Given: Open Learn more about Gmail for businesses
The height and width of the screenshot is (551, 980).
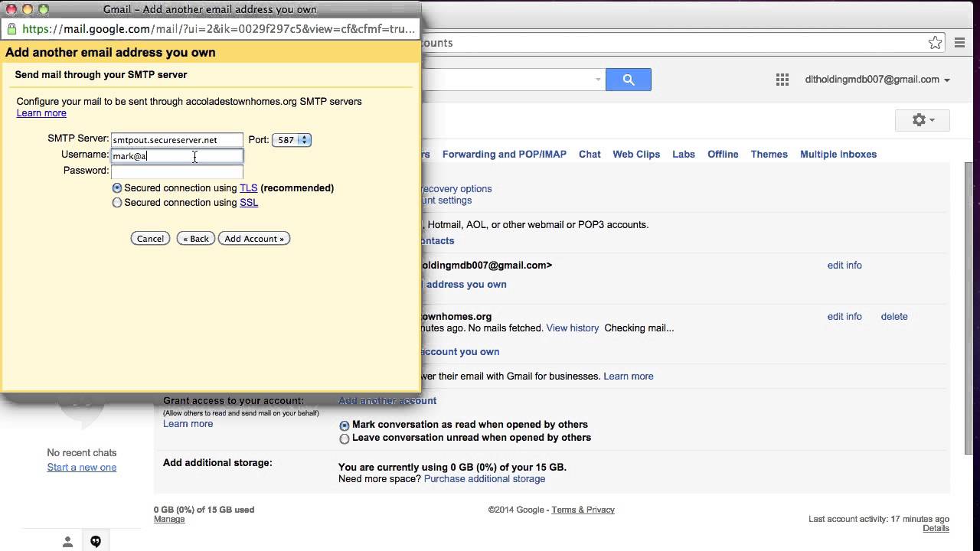Looking at the screenshot, I should (629, 376).
